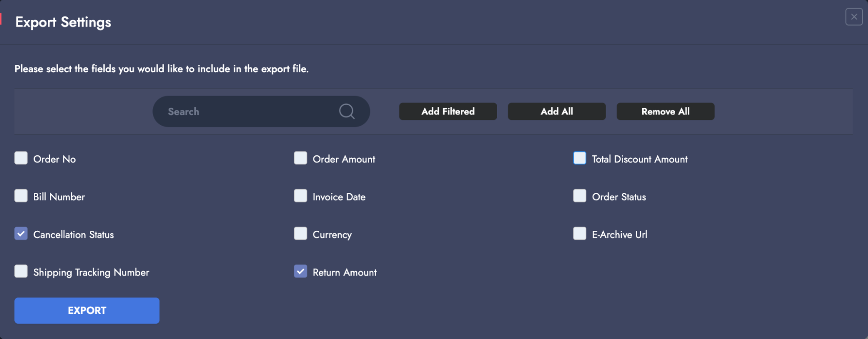Click the blue EXPORT button
Screen dimensions: 868x339
87,310
